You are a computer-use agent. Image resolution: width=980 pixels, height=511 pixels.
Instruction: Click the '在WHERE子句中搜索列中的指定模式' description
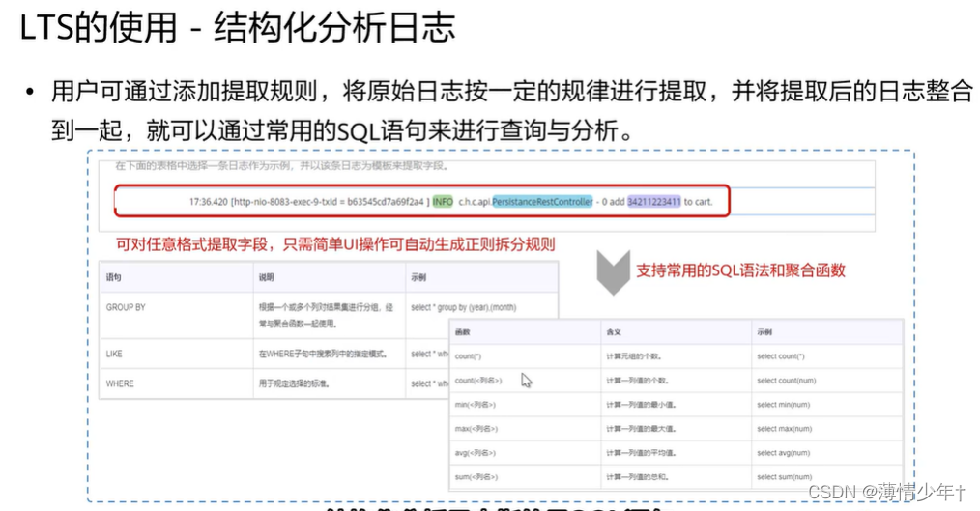(x=323, y=354)
